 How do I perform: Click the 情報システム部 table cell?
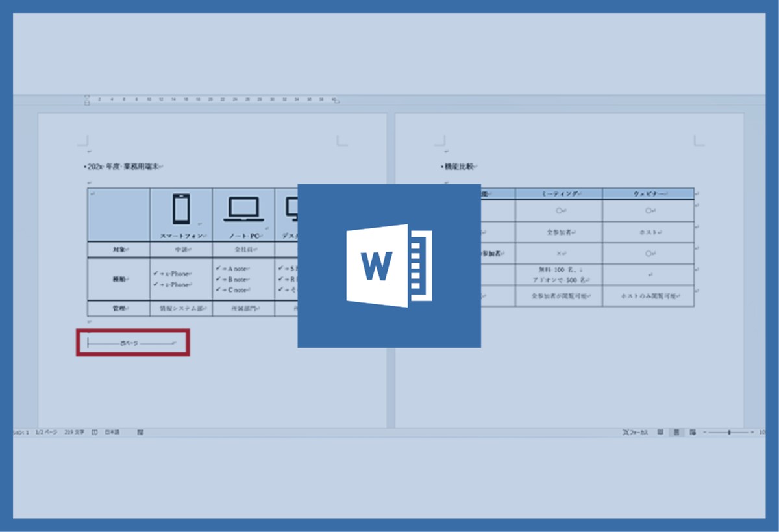pos(180,309)
